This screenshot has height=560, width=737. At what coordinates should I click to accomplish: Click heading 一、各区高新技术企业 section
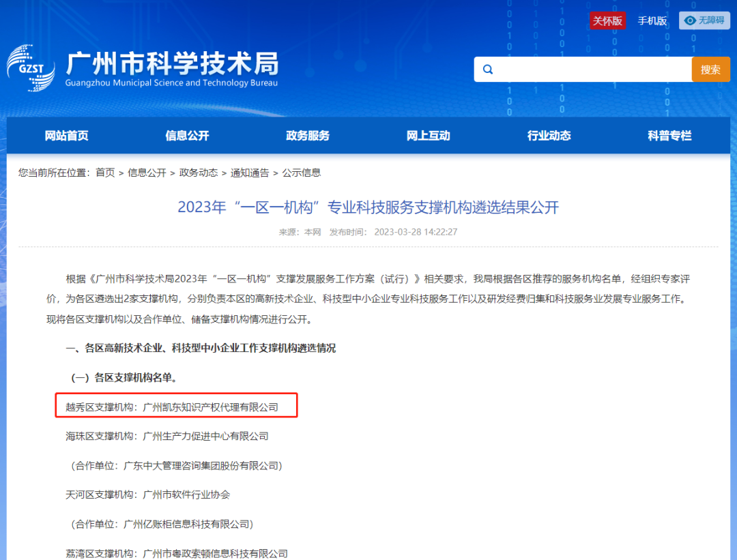(x=201, y=348)
